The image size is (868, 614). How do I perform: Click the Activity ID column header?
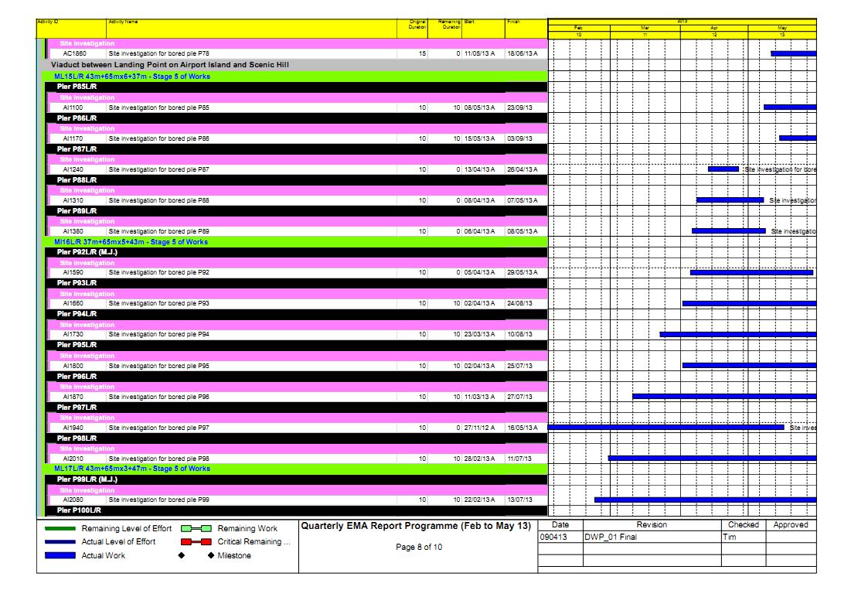71,29
